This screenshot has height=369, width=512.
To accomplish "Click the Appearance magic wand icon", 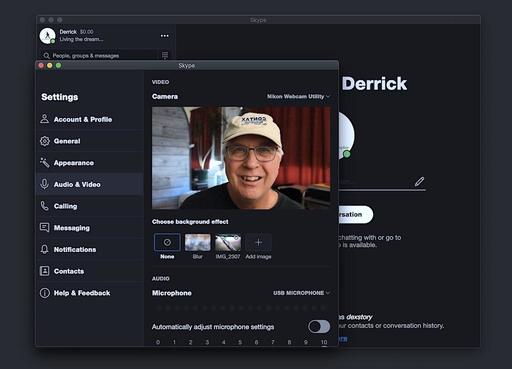I will tap(44, 162).
